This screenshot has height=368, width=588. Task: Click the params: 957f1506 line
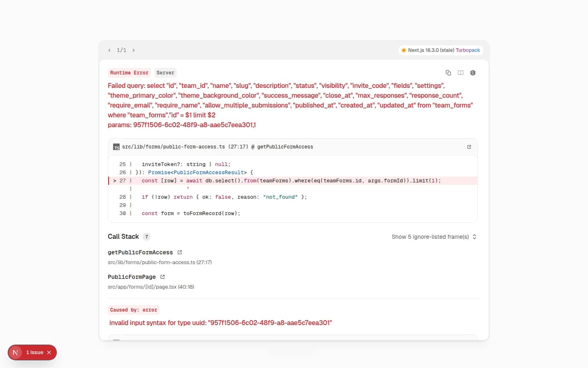182,125
